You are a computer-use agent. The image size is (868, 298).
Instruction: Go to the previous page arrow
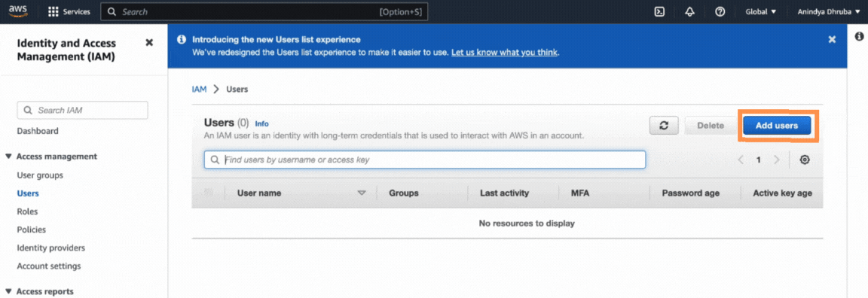coord(741,160)
